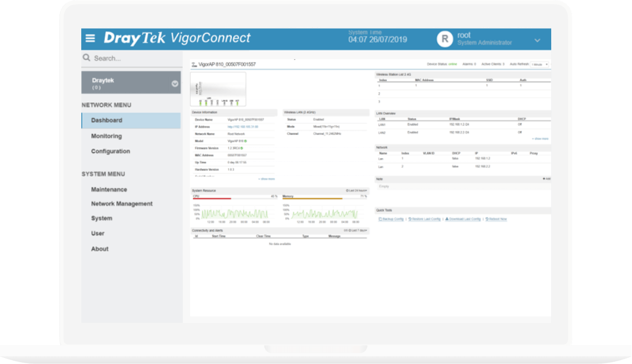Click the VigorAP front panel thumbnail
The height and width of the screenshot is (364, 632).
(x=218, y=89)
